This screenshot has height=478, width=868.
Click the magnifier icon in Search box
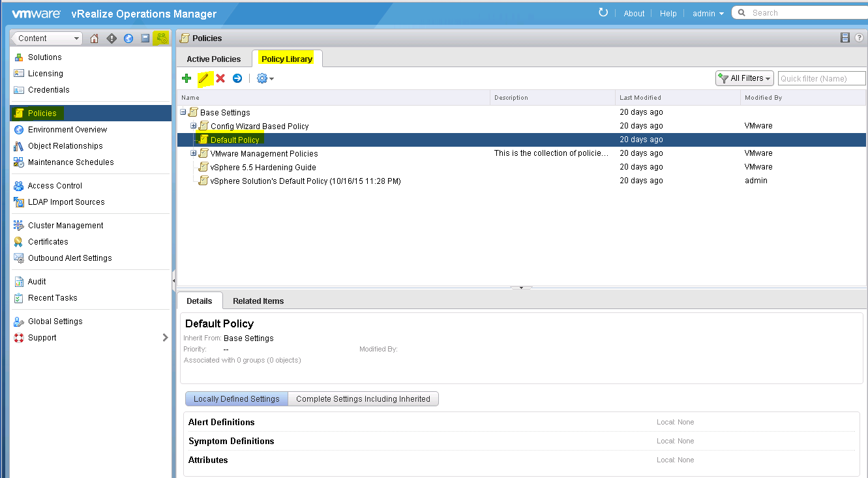[741, 13]
